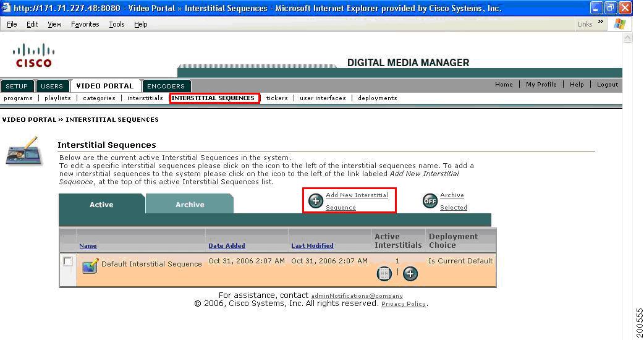Select the Active tab

(x=101, y=204)
